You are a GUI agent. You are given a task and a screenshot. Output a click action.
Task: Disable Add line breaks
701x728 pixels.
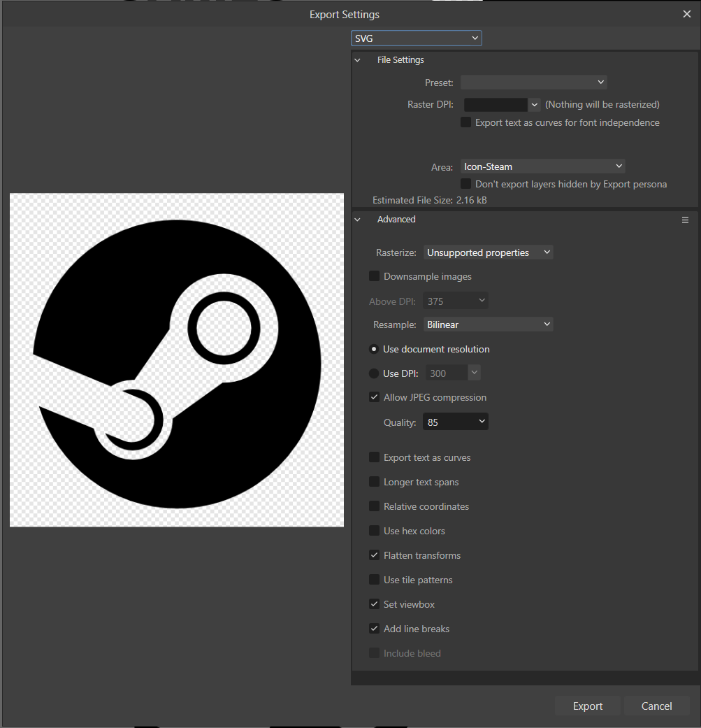click(374, 629)
